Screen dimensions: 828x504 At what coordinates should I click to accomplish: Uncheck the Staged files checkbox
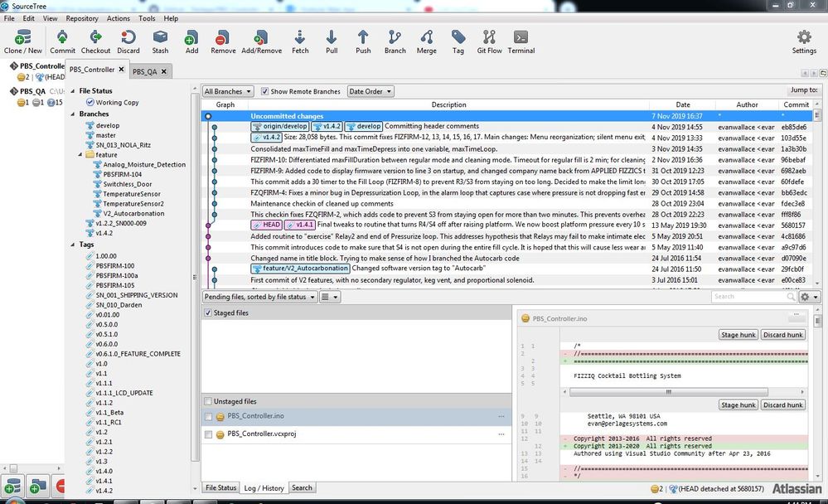207,313
